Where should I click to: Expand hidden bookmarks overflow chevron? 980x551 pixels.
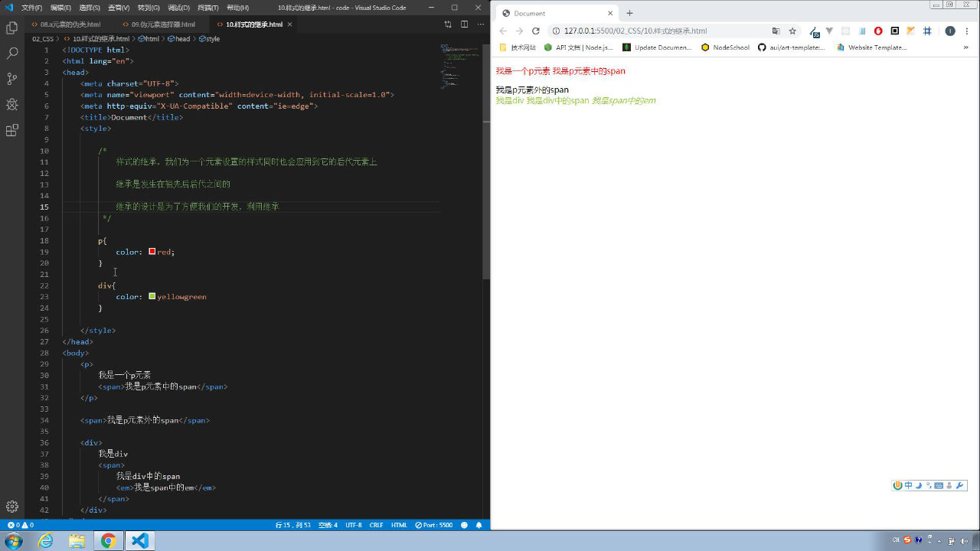pyautogui.click(x=965, y=47)
